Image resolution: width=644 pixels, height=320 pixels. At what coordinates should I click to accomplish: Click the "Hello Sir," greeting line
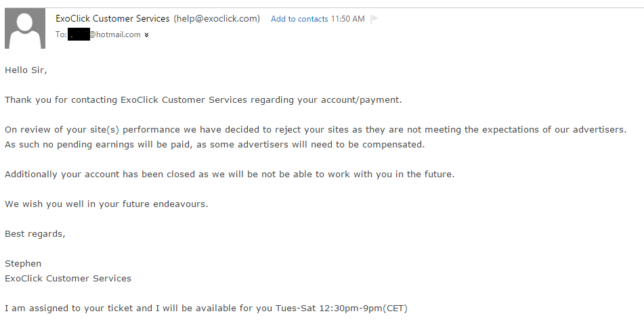click(26, 70)
